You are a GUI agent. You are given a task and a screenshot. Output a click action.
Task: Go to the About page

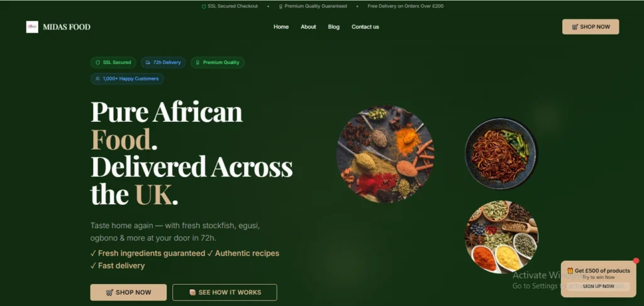308,26
